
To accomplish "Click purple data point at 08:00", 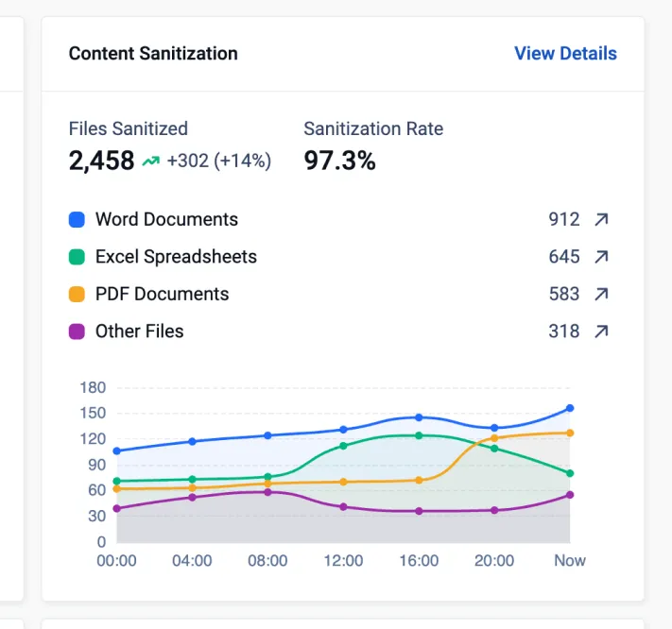I will coord(267,492).
